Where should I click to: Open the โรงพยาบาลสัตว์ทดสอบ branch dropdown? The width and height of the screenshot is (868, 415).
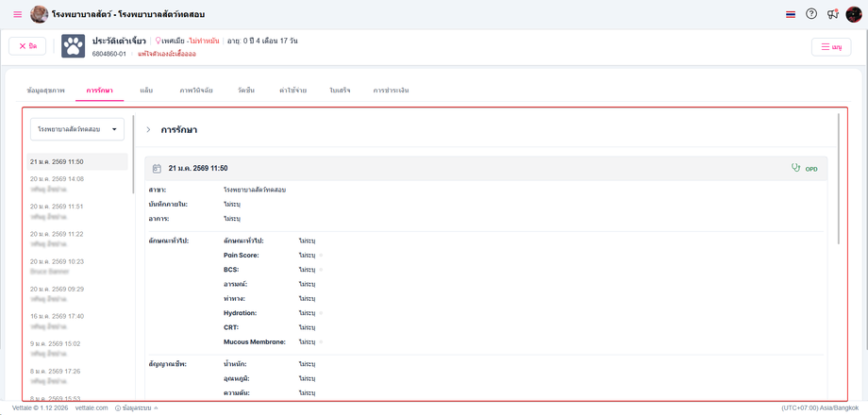[x=77, y=129]
